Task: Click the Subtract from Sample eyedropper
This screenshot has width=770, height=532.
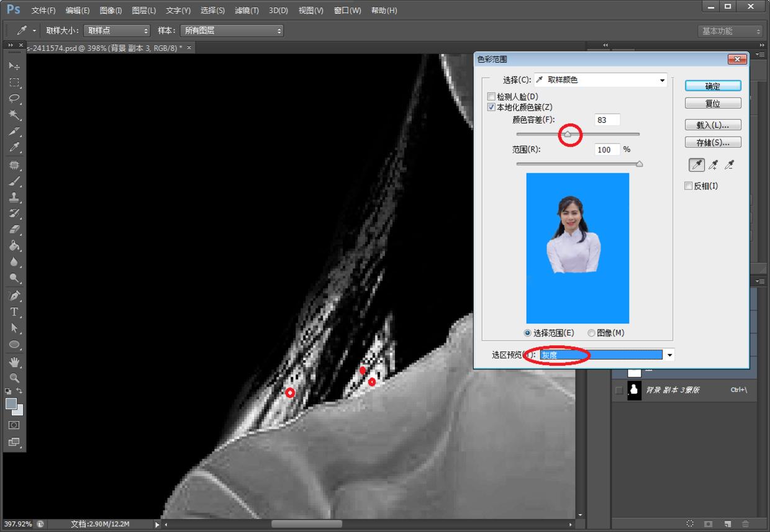Action: point(730,165)
